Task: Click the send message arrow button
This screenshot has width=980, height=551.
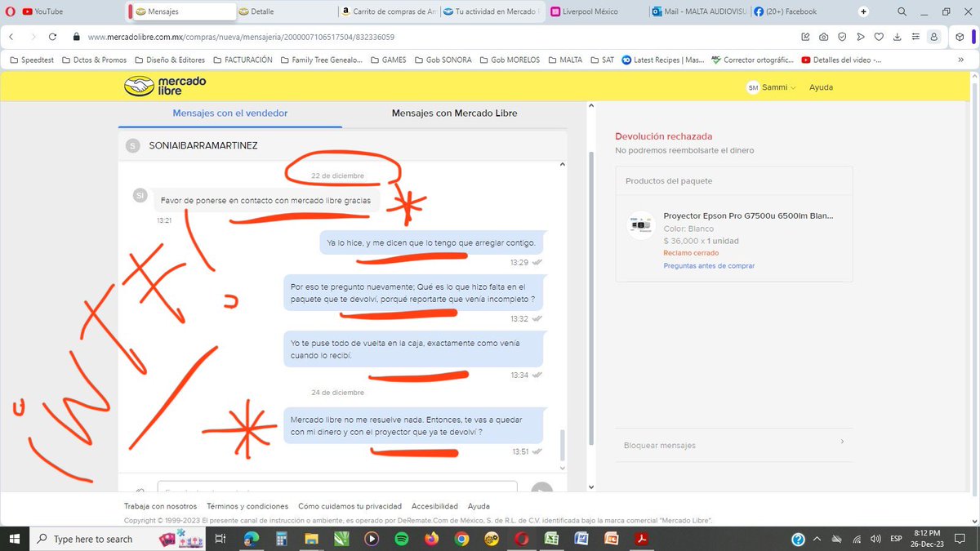Action: pos(541,490)
